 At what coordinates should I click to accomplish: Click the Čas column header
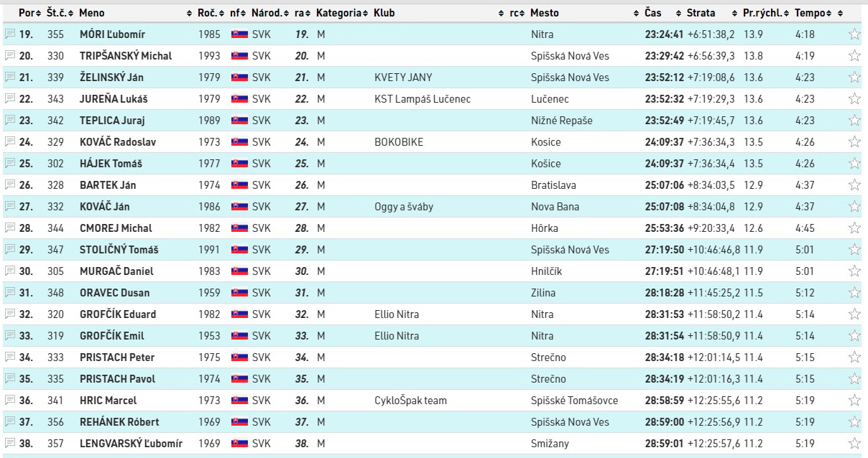[x=653, y=13]
